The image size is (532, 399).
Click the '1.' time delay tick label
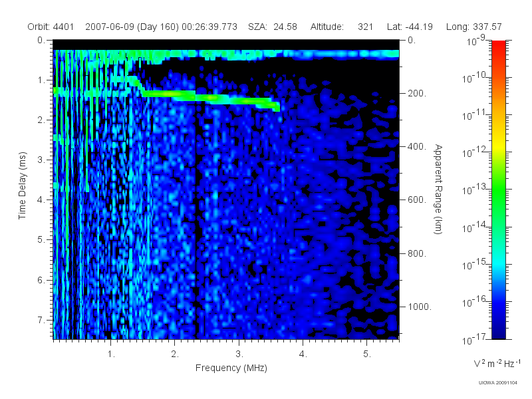(x=41, y=80)
